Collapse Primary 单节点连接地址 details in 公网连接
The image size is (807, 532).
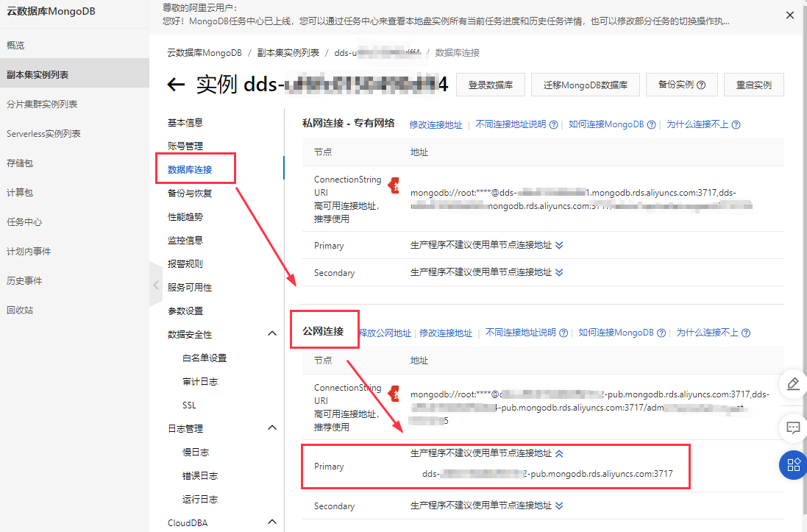point(561,453)
